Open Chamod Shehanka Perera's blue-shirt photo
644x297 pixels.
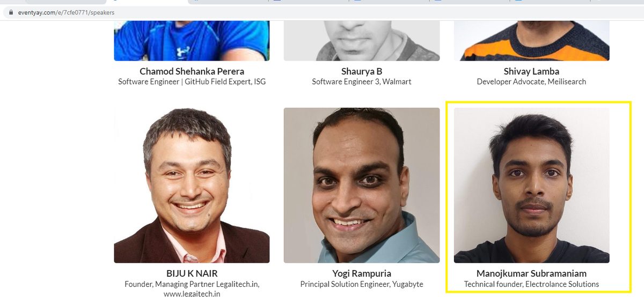[192, 40]
